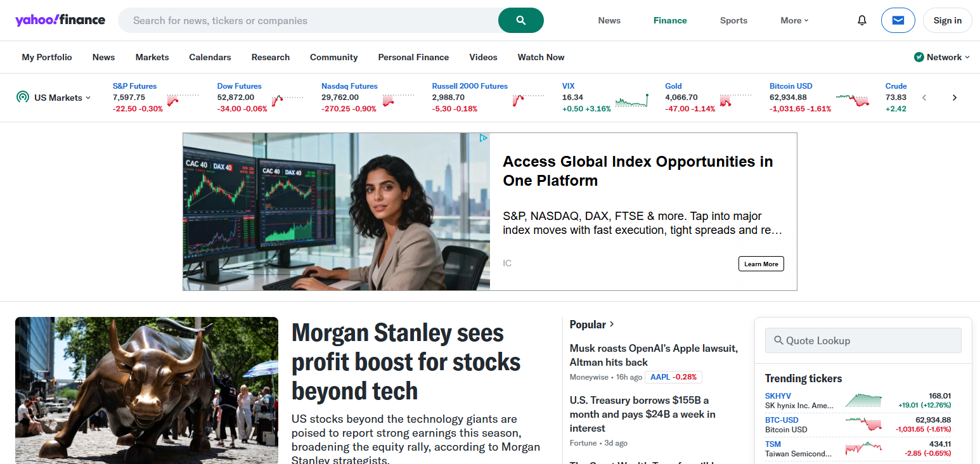Viewport: 980px width, 464px height.
Task: Open the Dow Futures ticker link
Action: click(239, 86)
